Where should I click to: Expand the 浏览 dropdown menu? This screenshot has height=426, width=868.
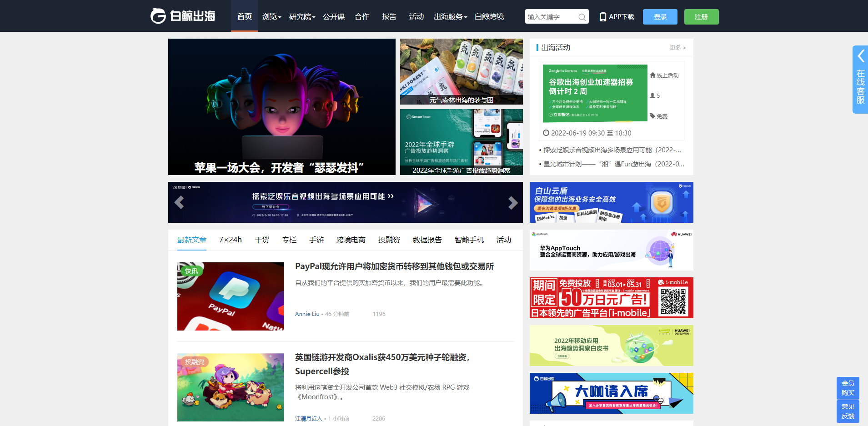click(271, 17)
